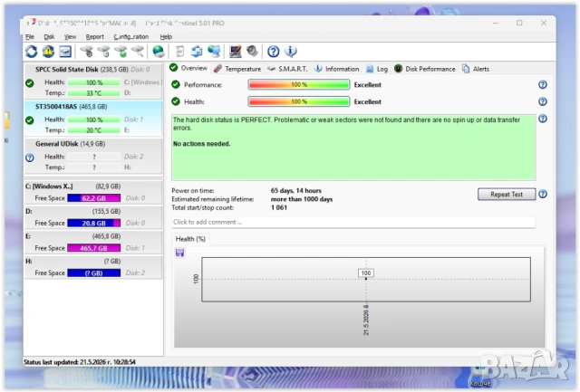Click help icon beside Health Excellent
The image size is (580, 392).
(542, 101)
